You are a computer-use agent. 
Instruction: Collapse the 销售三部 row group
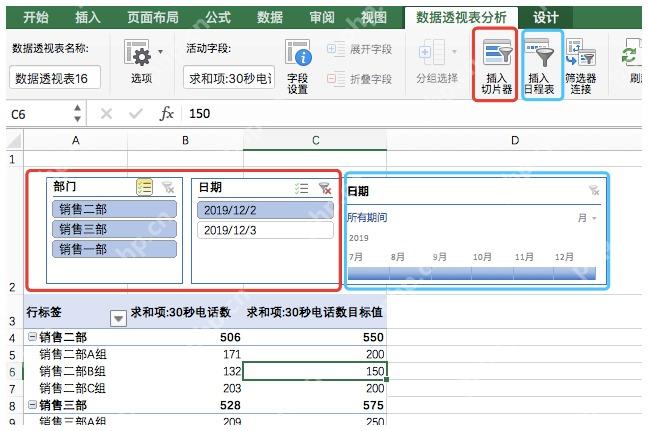coord(32,405)
